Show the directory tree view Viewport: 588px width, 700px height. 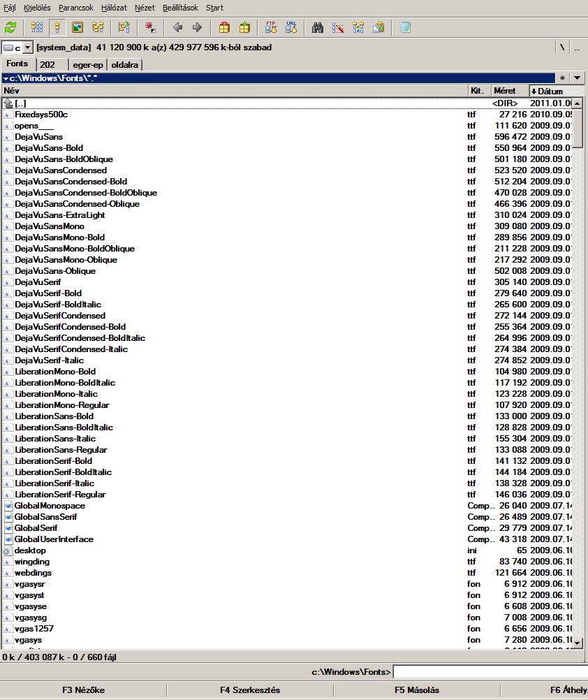[x=98, y=28]
